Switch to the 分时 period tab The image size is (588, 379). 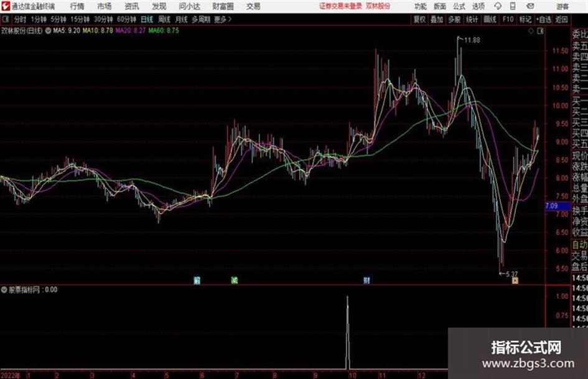(21, 19)
